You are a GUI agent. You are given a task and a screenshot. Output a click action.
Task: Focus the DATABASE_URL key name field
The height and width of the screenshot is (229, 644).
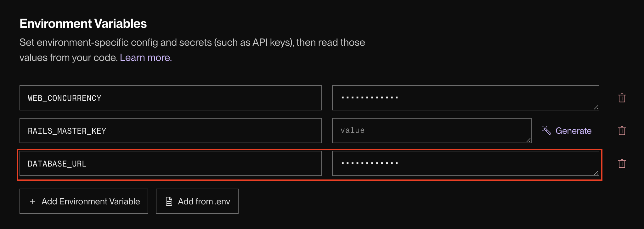171,164
